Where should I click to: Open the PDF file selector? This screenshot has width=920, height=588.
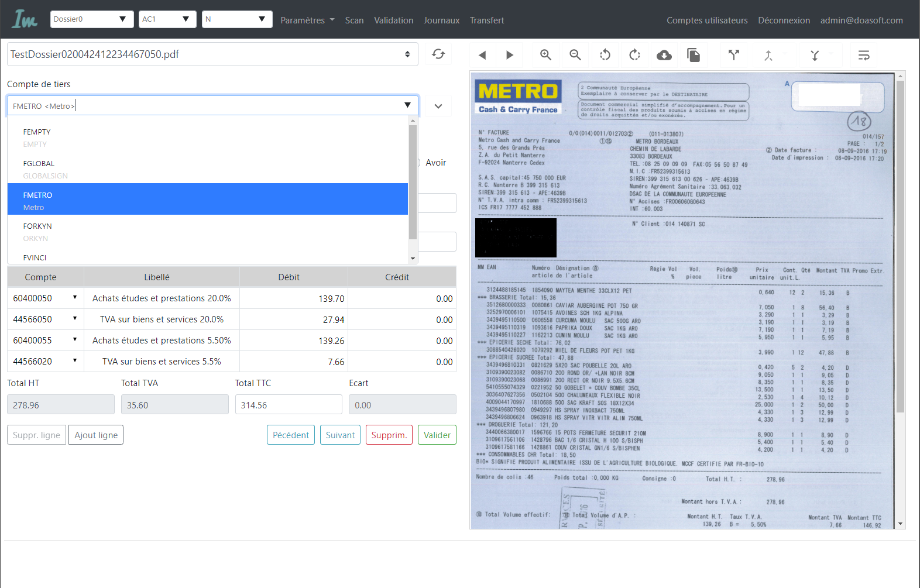212,54
